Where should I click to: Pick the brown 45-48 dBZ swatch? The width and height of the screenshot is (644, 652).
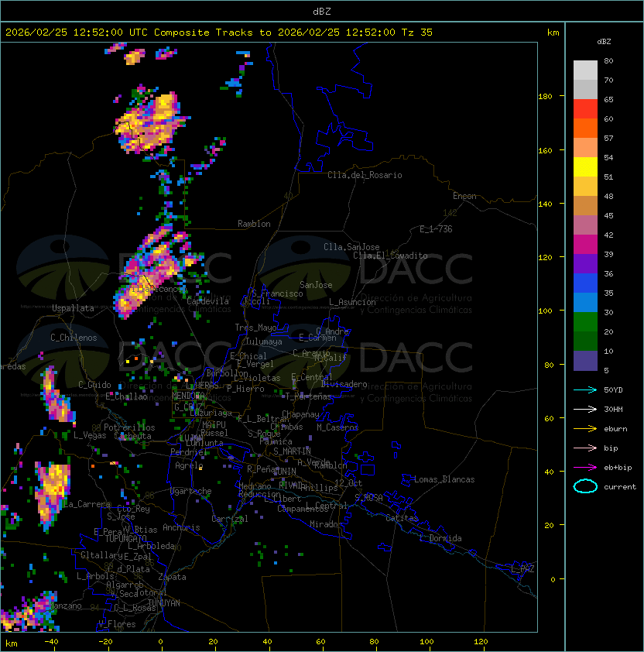[x=585, y=205]
